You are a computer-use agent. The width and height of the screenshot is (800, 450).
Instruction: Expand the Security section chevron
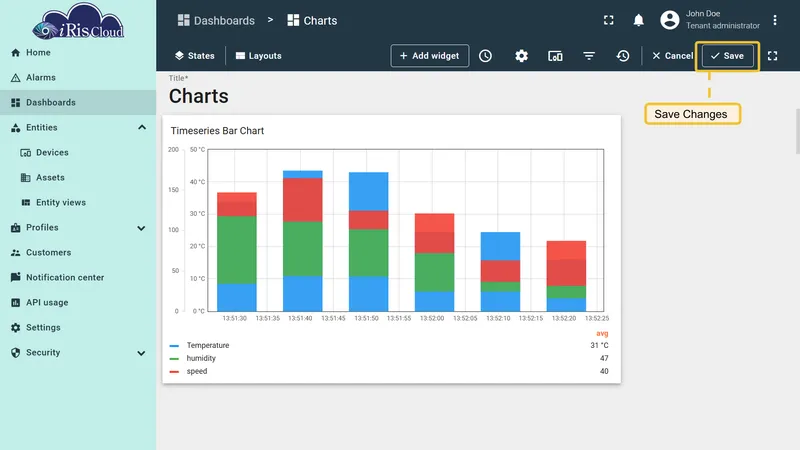pos(141,353)
